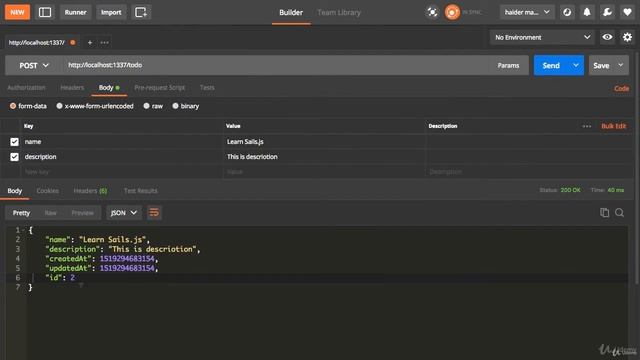Expand the Save button dropdown arrow
640x360 pixels.
pos(621,65)
